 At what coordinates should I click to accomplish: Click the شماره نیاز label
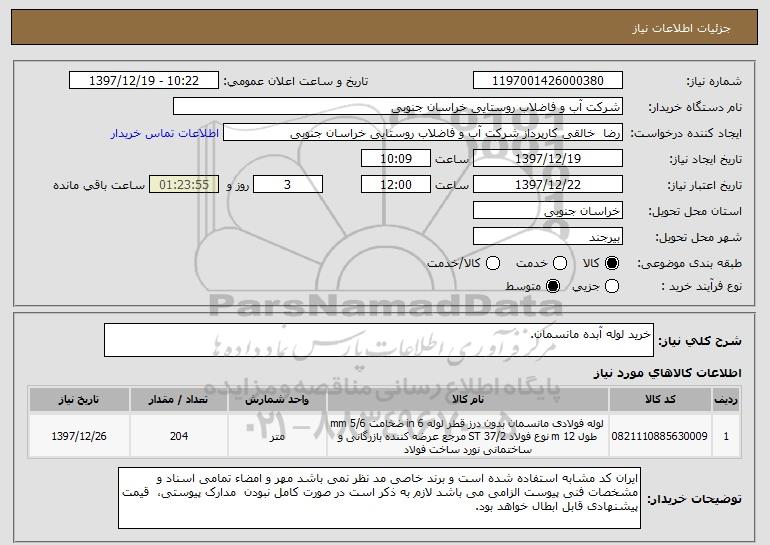coord(714,81)
